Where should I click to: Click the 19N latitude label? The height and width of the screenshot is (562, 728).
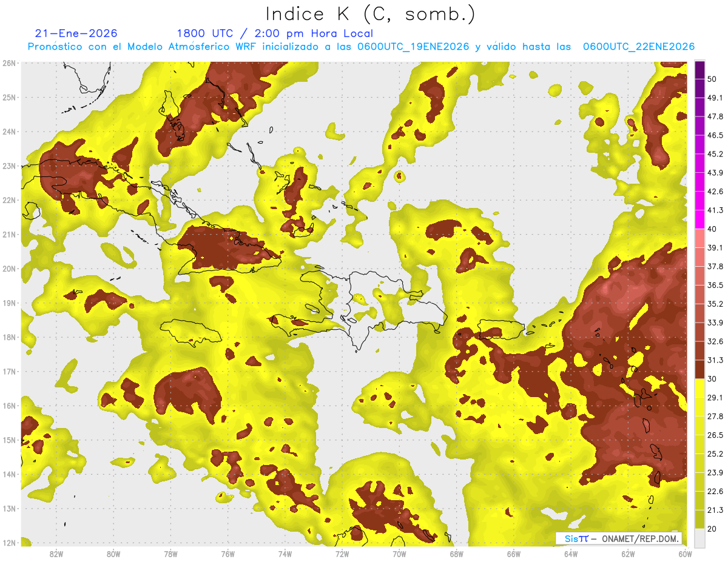click(9, 303)
